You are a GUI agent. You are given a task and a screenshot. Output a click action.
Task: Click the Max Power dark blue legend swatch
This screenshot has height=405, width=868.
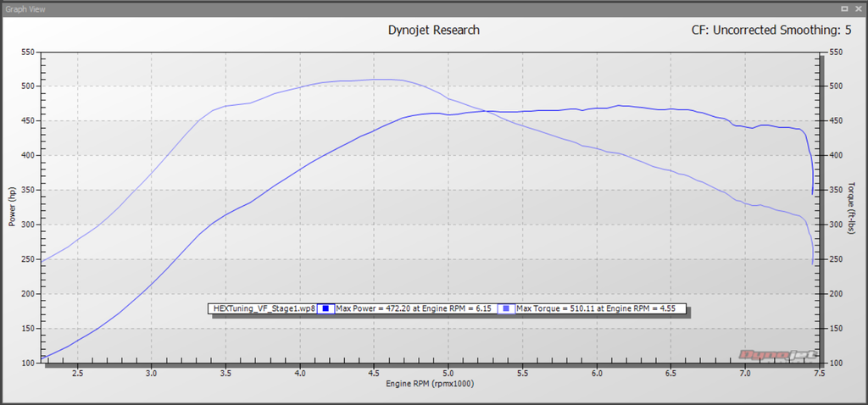325,309
